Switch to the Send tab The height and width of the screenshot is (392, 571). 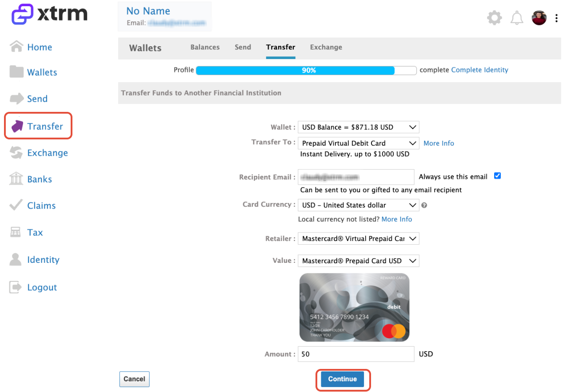pos(243,47)
